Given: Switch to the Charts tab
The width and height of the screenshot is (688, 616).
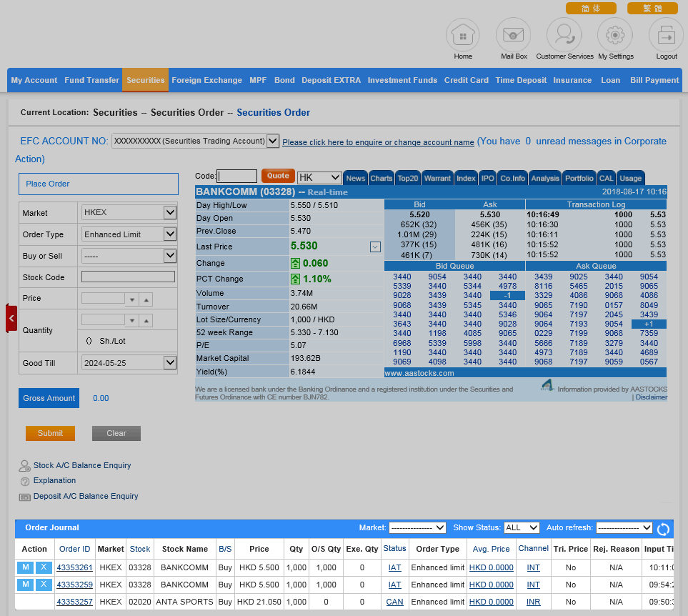Looking at the screenshot, I should pos(381,179).
